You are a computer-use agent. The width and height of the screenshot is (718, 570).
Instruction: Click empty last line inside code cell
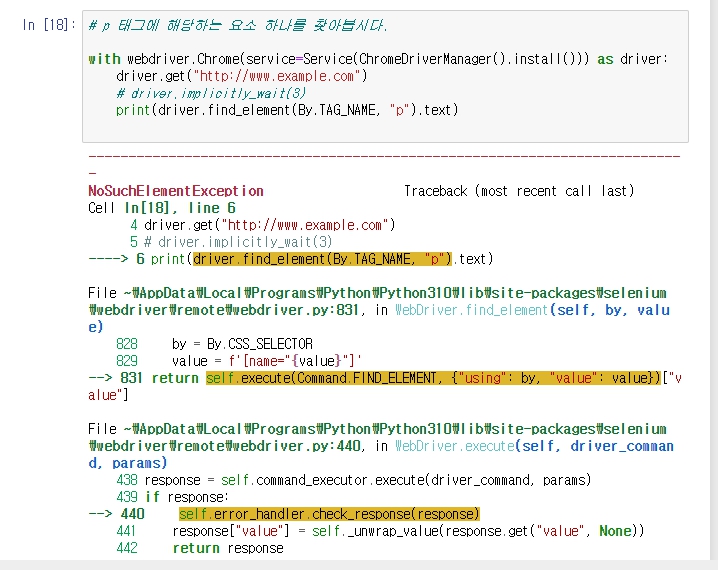[385, 128]
